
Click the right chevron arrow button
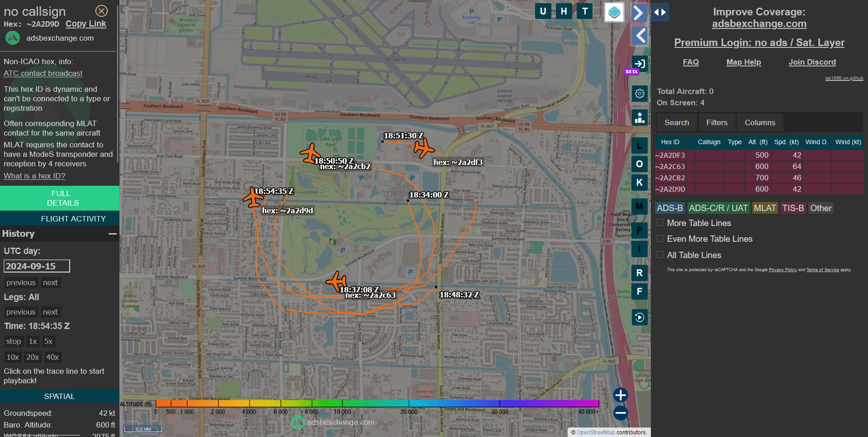click(638, 13)
